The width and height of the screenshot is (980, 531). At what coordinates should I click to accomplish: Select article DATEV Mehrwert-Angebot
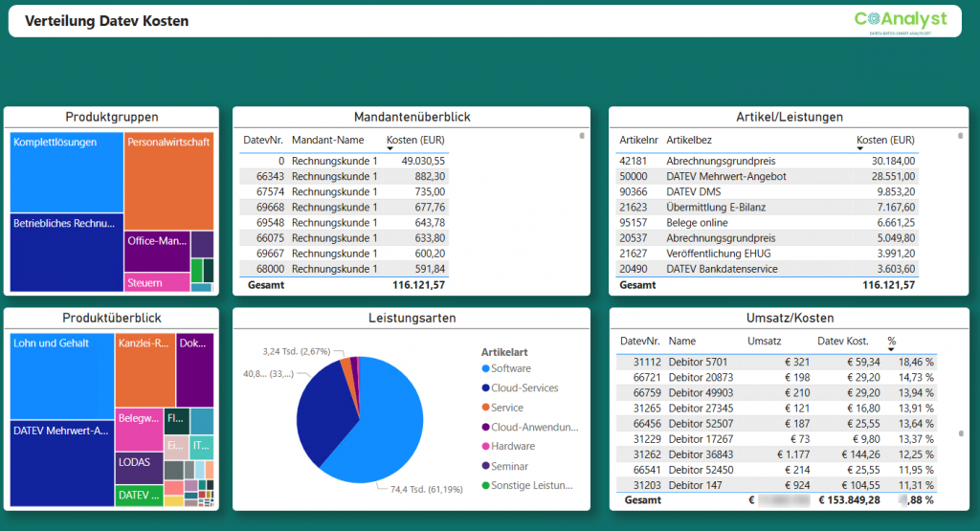point(767,176)
